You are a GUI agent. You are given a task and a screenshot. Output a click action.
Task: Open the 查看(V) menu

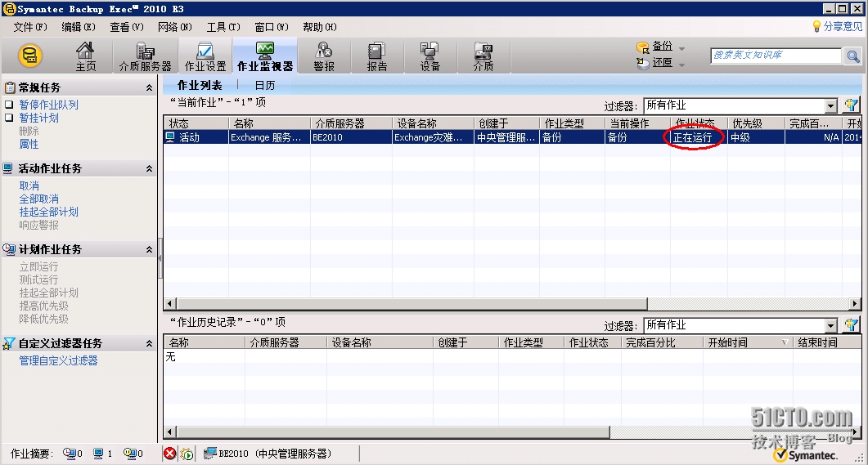pyautogui.click(x=126, y=26)
